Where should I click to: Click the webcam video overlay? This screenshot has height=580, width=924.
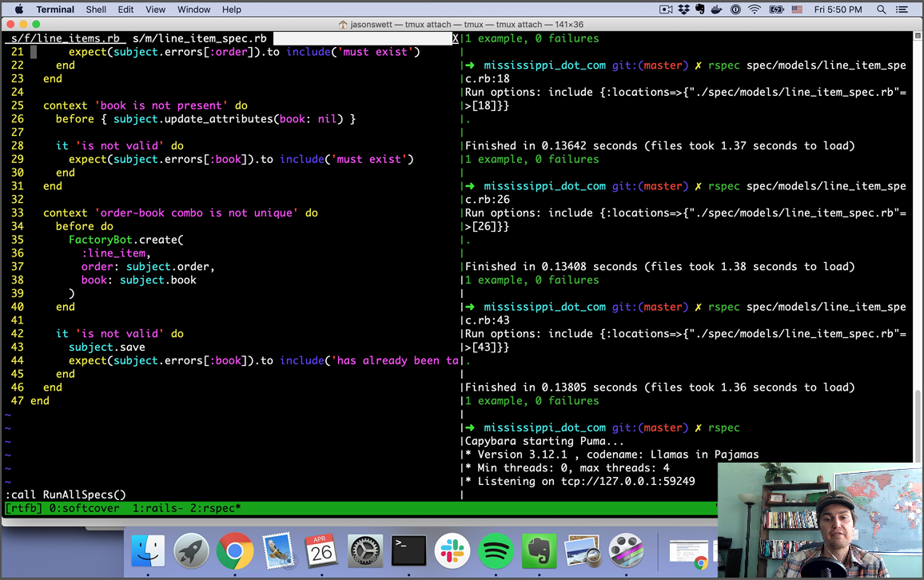coord(820,521)
